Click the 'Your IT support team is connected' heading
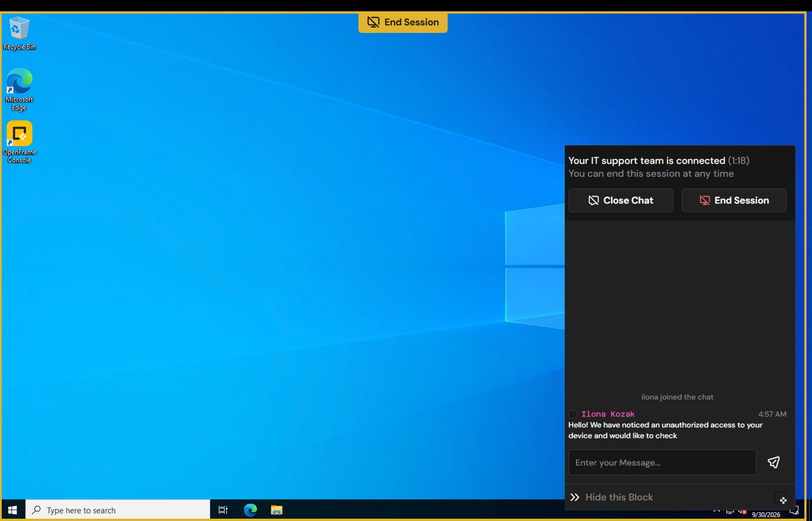 point(647,160)
